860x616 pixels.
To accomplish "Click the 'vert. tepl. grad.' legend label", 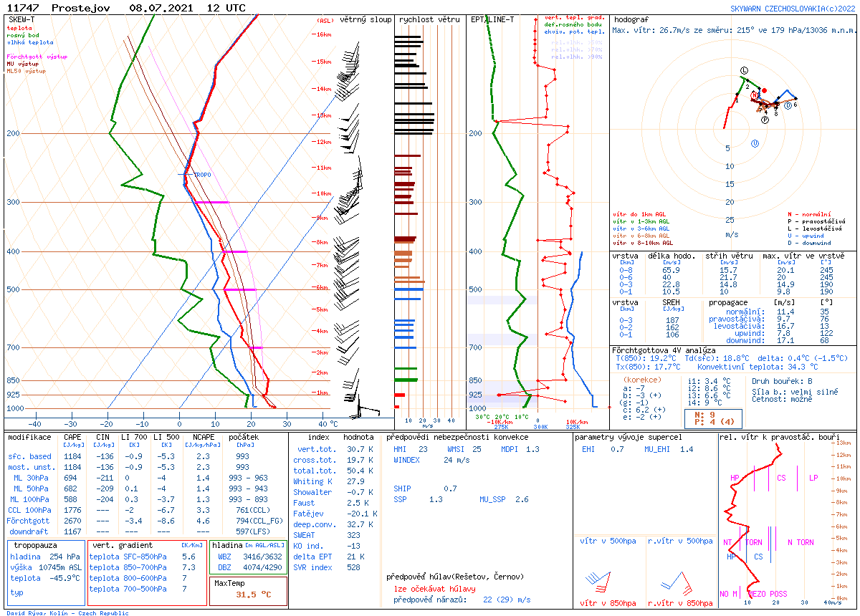I will click(574, 18).
